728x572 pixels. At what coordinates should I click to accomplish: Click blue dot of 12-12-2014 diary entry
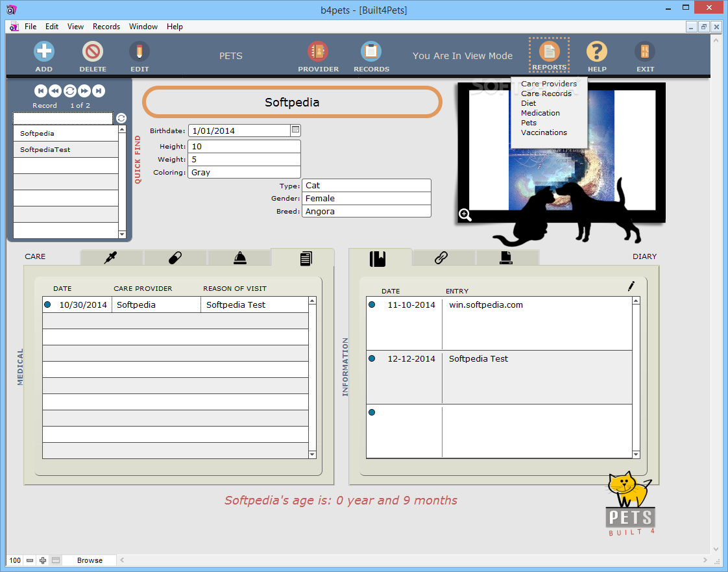(x=372, y=358)
